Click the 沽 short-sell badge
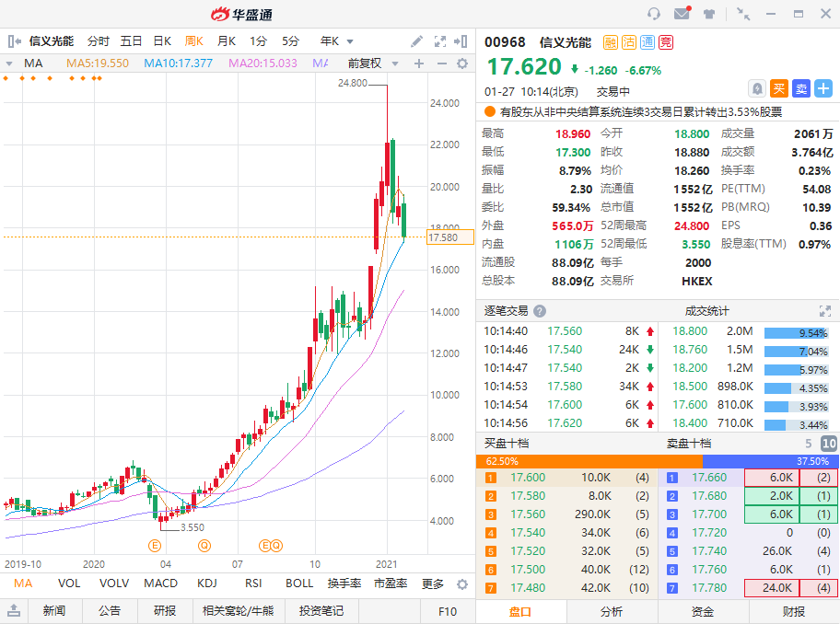Viewport: 840px width, 624px height. [x=629, y=42]
